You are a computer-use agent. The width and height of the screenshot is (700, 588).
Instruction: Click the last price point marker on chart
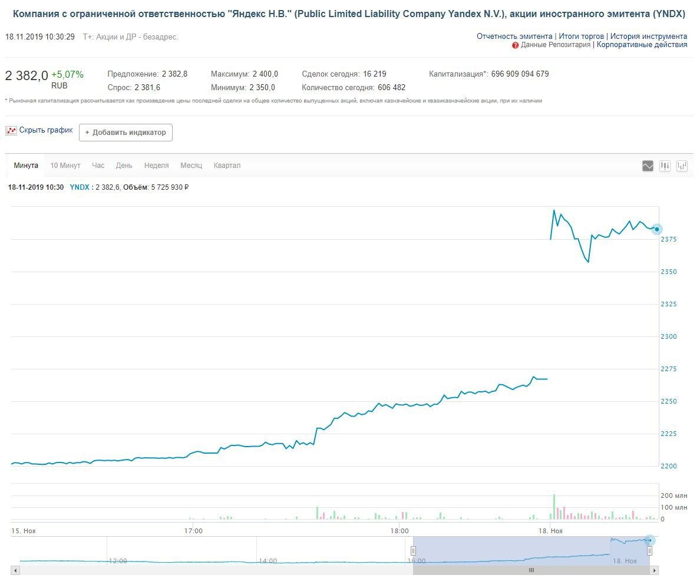657,230
